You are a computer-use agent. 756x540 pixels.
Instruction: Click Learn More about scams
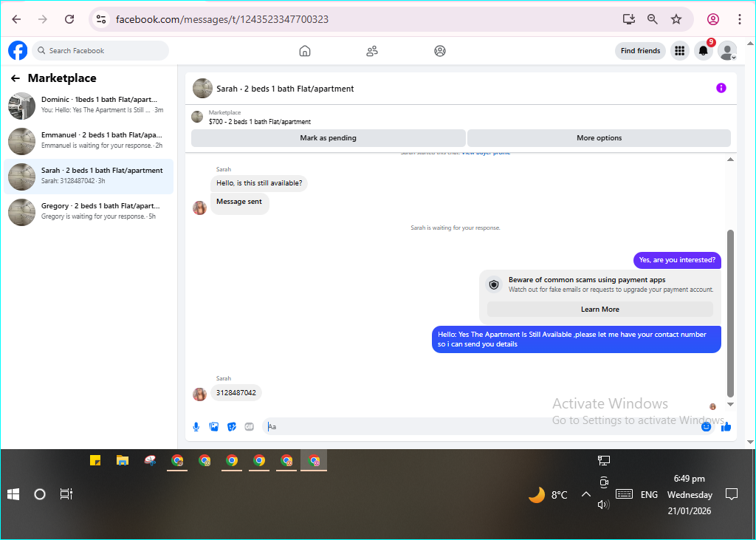pos(599,310)
